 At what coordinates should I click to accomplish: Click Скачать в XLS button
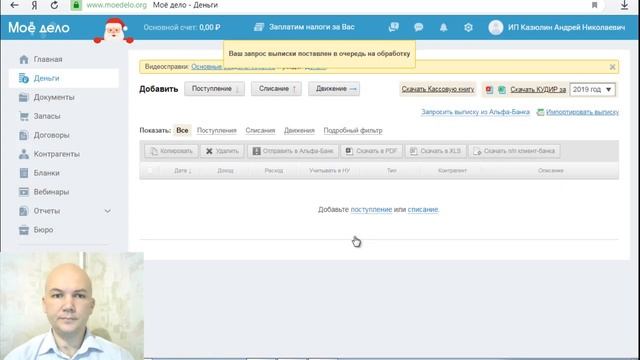point(436,151)
